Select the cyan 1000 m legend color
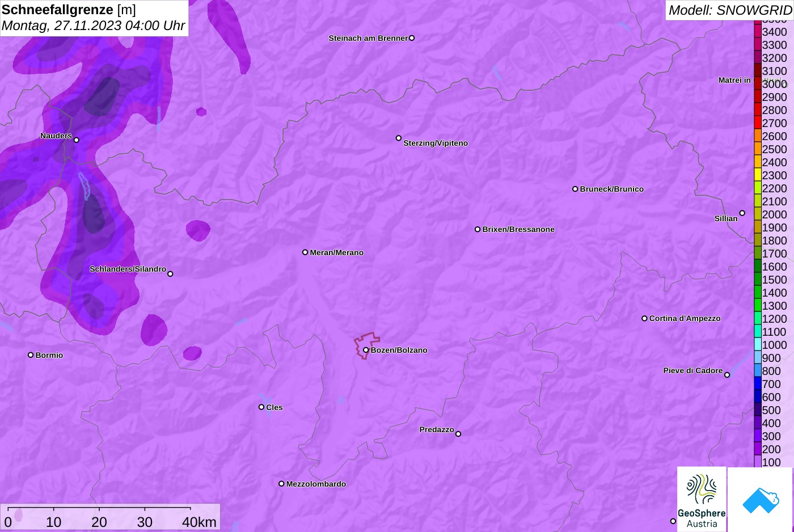Image resolution: width=794 pixels, height=532 pixels. point(757,345)
